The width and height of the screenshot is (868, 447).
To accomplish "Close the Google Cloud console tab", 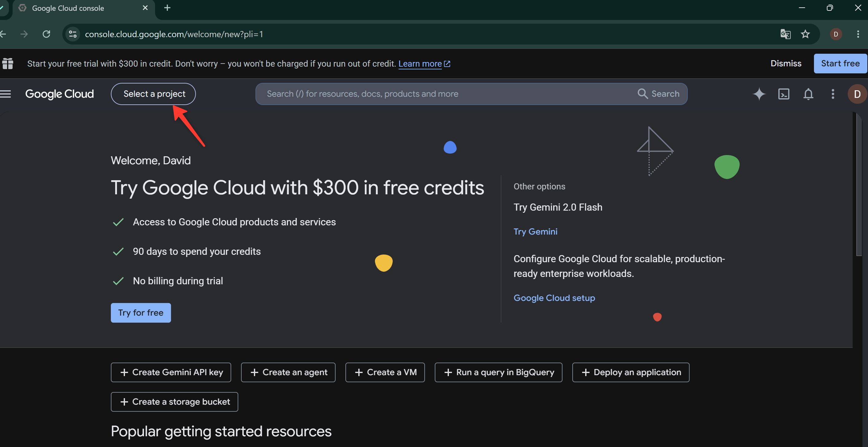I will [x=145, y=8].
